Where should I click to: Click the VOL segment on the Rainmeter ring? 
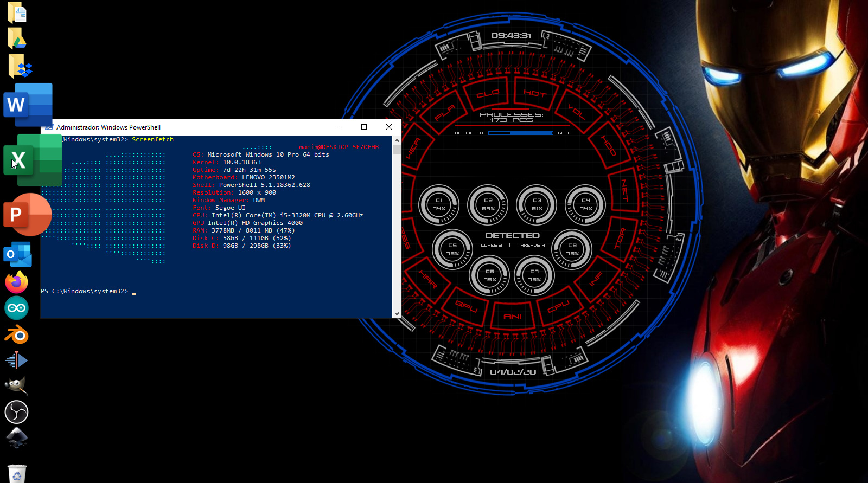tap(577, 112)
